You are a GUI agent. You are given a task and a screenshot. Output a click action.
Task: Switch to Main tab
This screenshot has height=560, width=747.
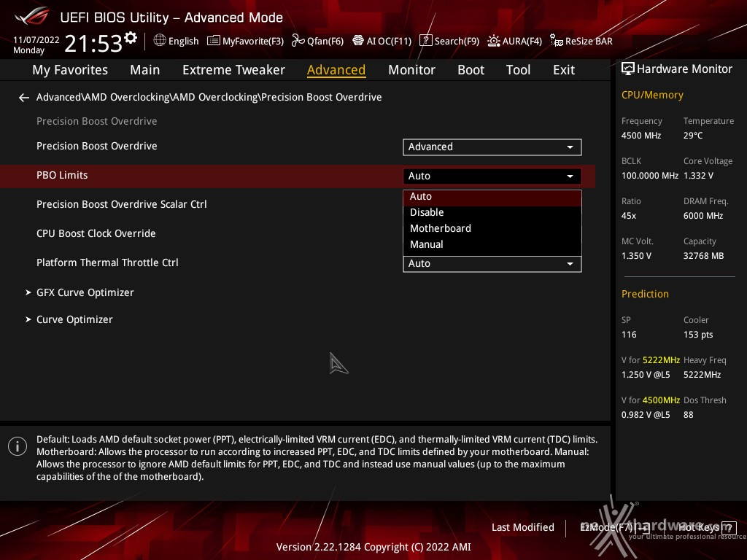145,70
